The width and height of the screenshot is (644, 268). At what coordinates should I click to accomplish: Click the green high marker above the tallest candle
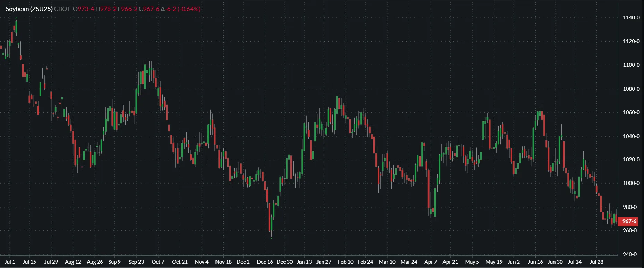coord(16,20)
